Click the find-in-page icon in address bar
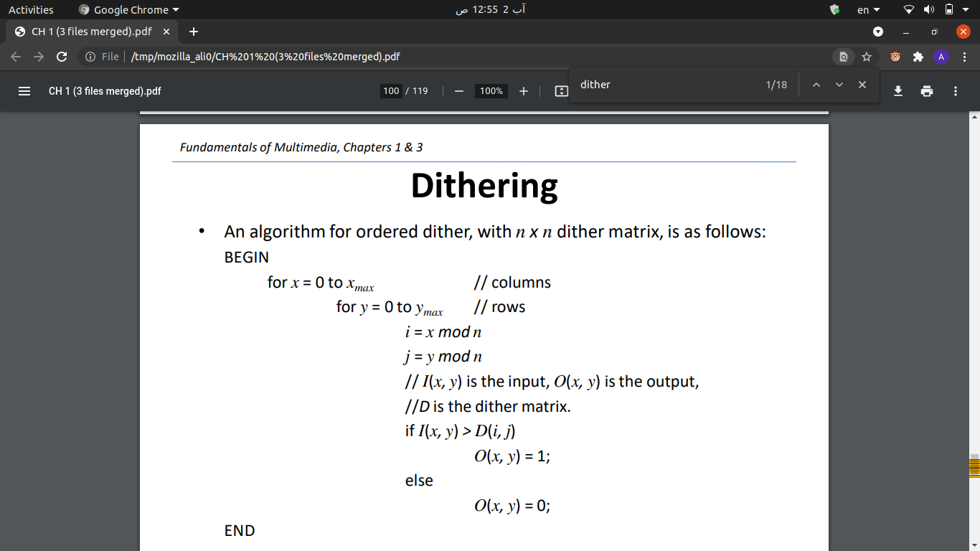The width and height of the screenshot is (980, 551). tap(844, 57)
